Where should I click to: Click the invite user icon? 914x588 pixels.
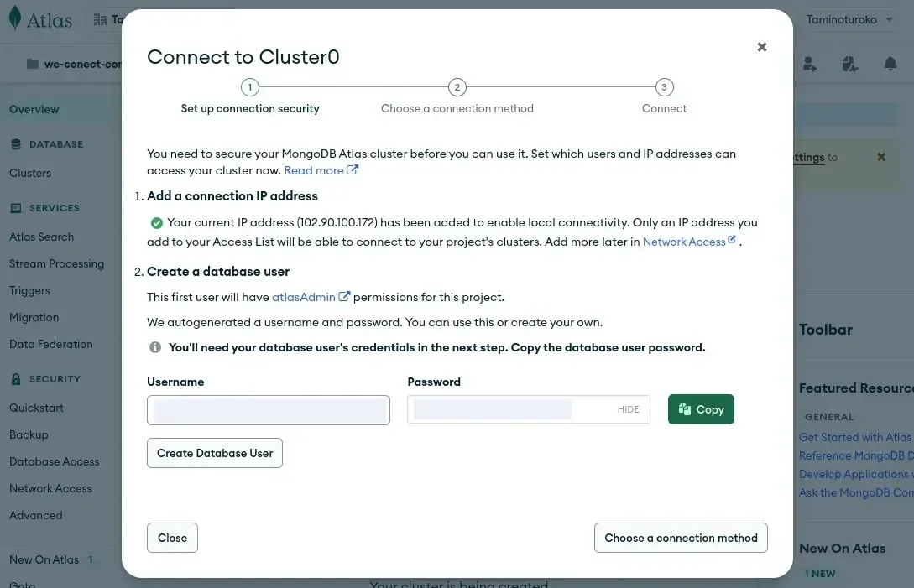[809, 64]
